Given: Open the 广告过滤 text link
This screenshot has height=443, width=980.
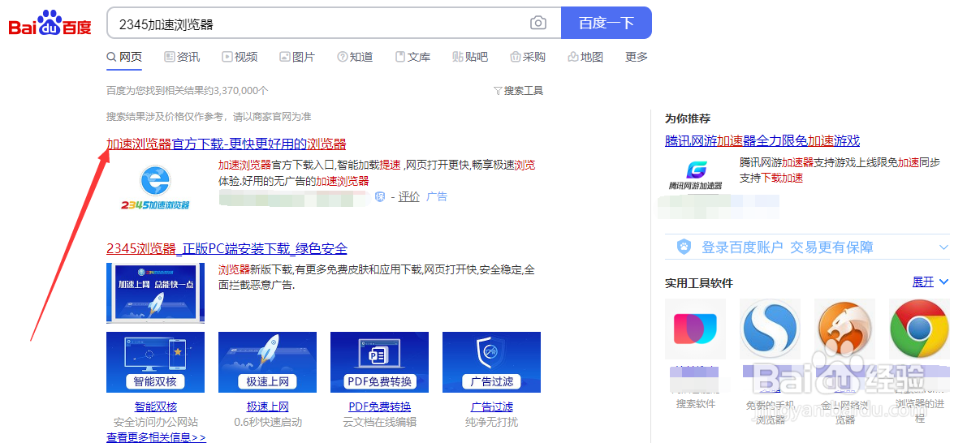Looking at the screenshot, I should (x=492, y=406).
